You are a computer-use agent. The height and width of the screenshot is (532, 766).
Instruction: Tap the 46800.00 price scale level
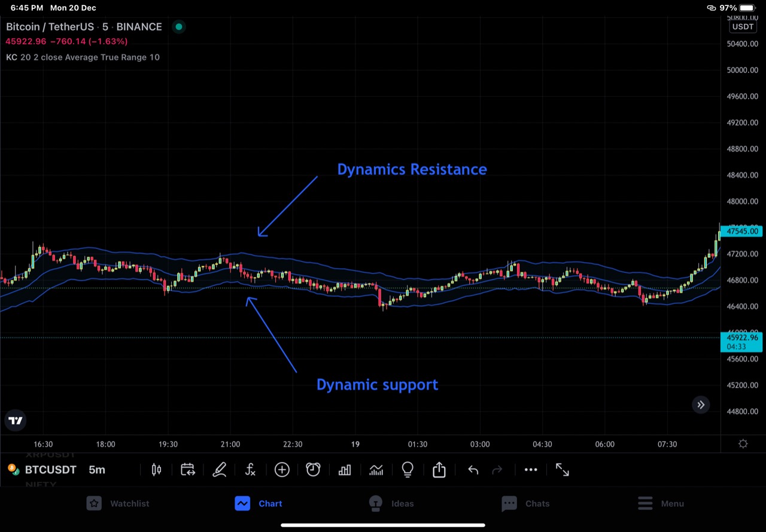coord(741,280)
